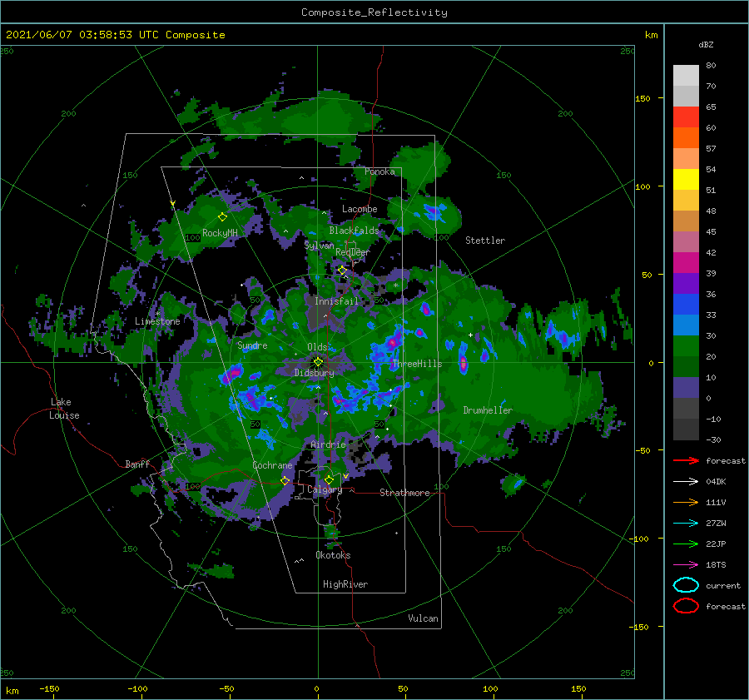Click yellow diamond marker below RedDeer

click(343, 271)
